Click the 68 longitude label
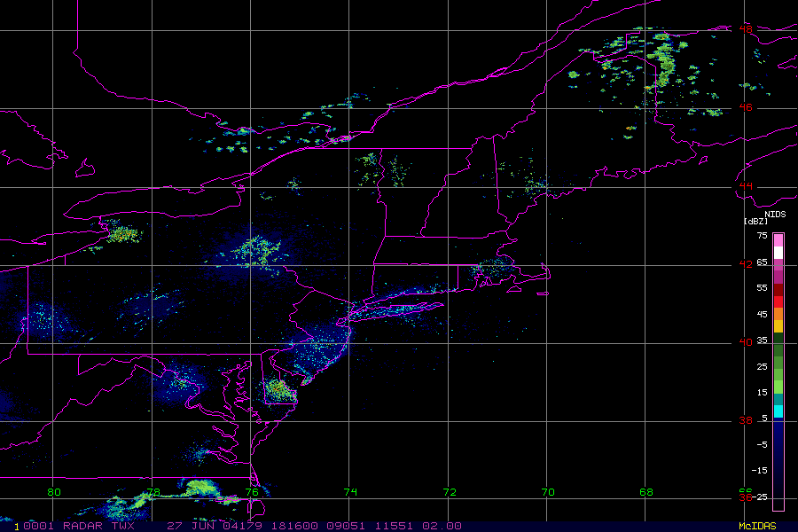Viewport: 798px width, 532px height. (646, 492)
